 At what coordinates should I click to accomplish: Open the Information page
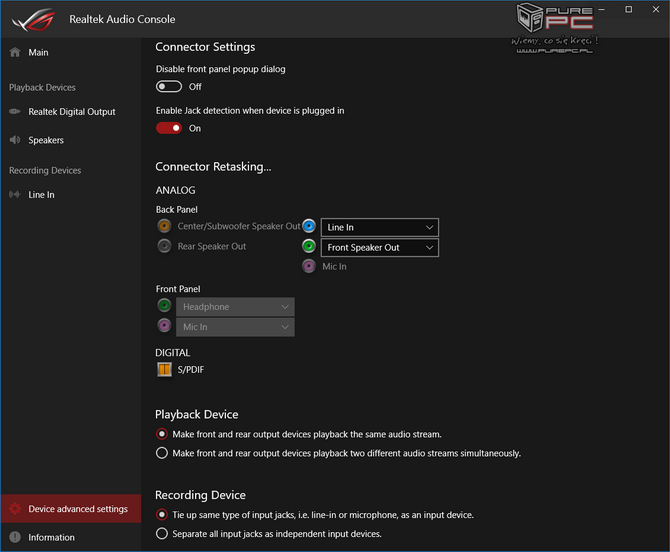point(71,537)
